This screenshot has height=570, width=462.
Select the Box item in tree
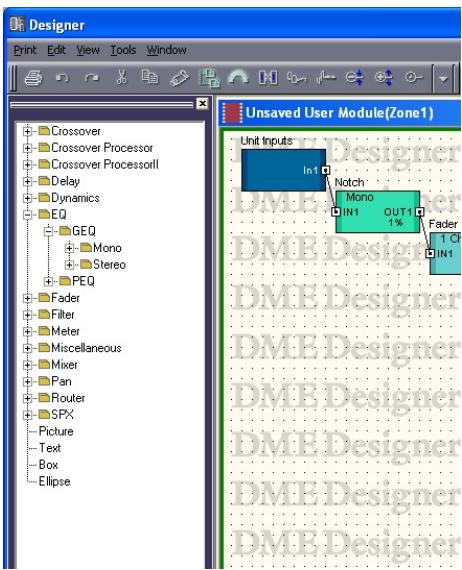pos(48,465)
